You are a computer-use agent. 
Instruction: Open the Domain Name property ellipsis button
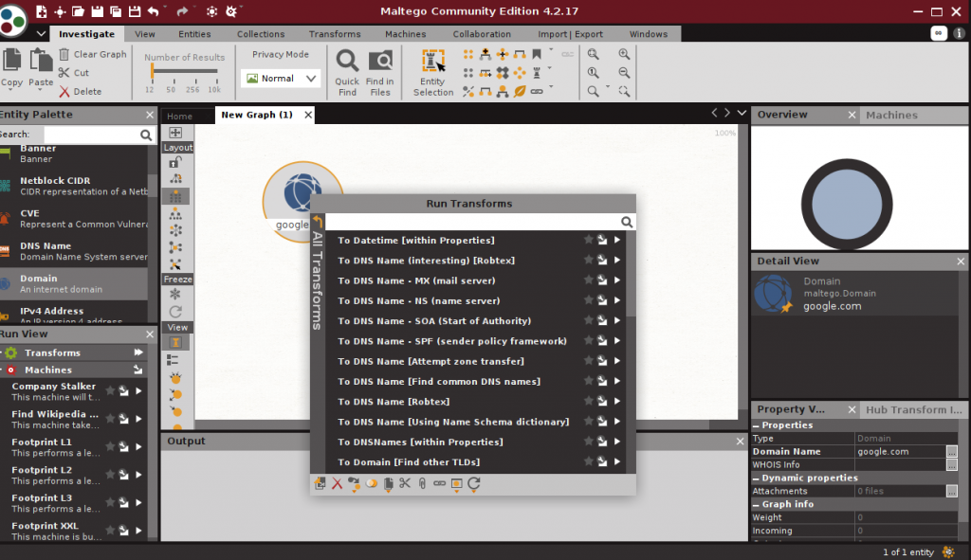pyautogui.click(x=952, y=452)
